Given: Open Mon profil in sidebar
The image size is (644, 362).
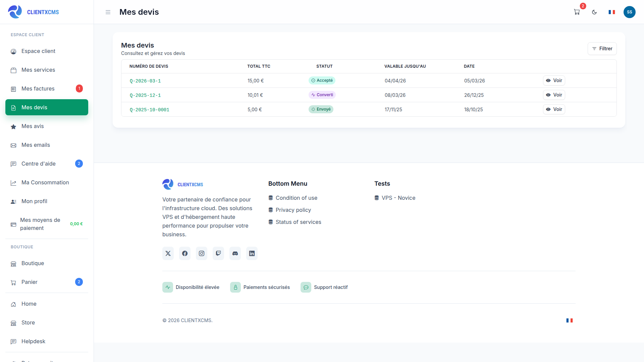Looking at the screenshot, I should pyautogui.click(x=47, y=201).
